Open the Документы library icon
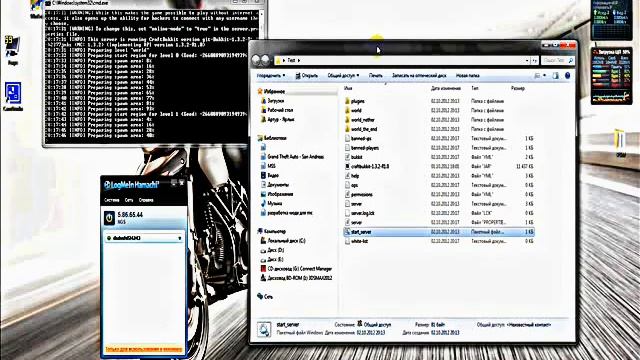This screenshot has height=360, width=640. (263, 184)
